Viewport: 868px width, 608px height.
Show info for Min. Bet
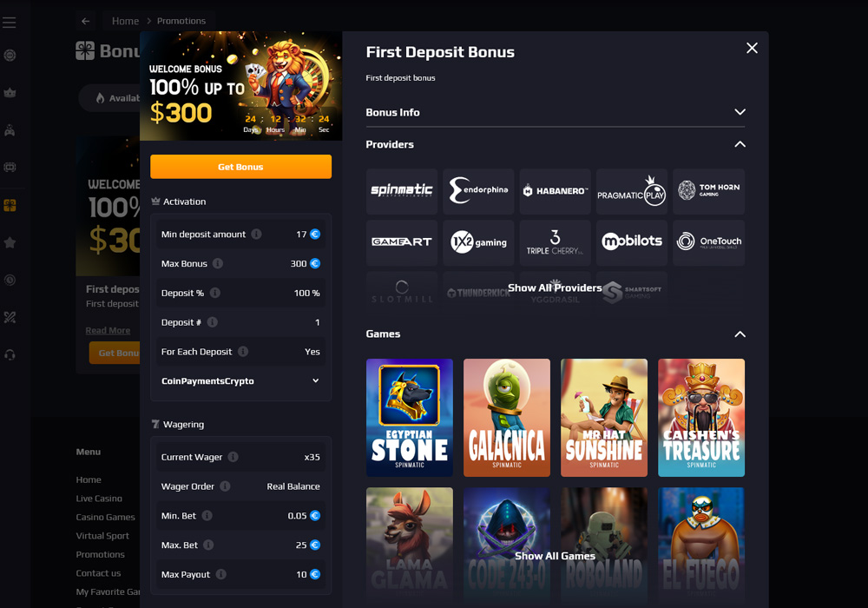[207, 516]
